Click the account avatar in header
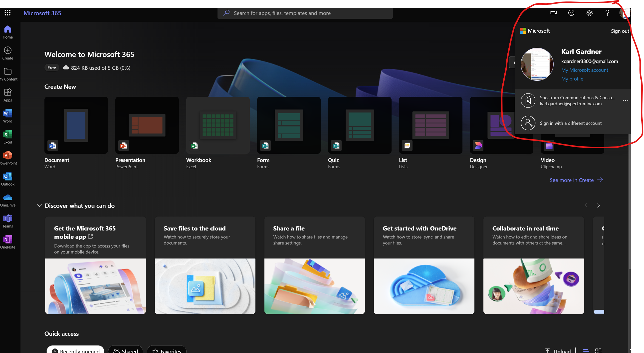Screen dimensions: 644x353 point(625,13)
